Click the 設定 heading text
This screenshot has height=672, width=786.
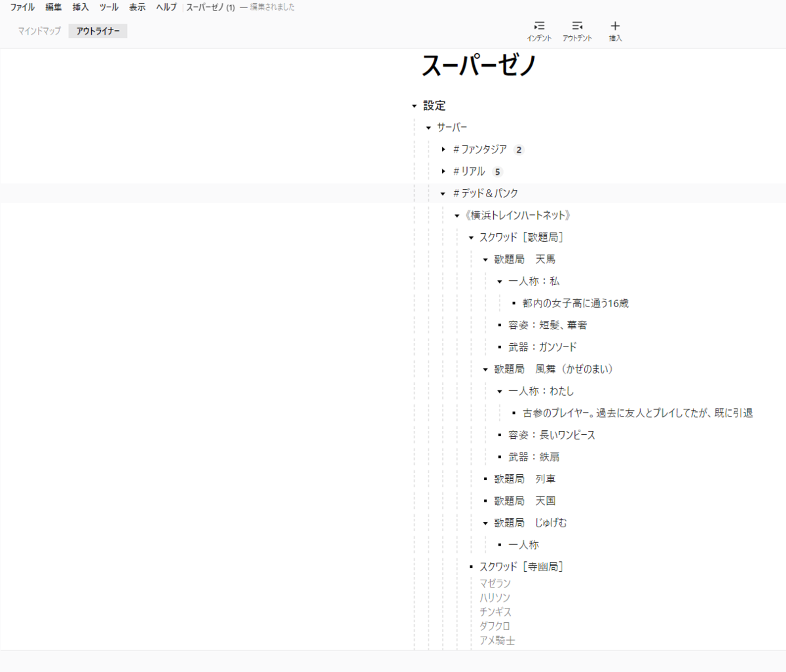pos(434,105)
